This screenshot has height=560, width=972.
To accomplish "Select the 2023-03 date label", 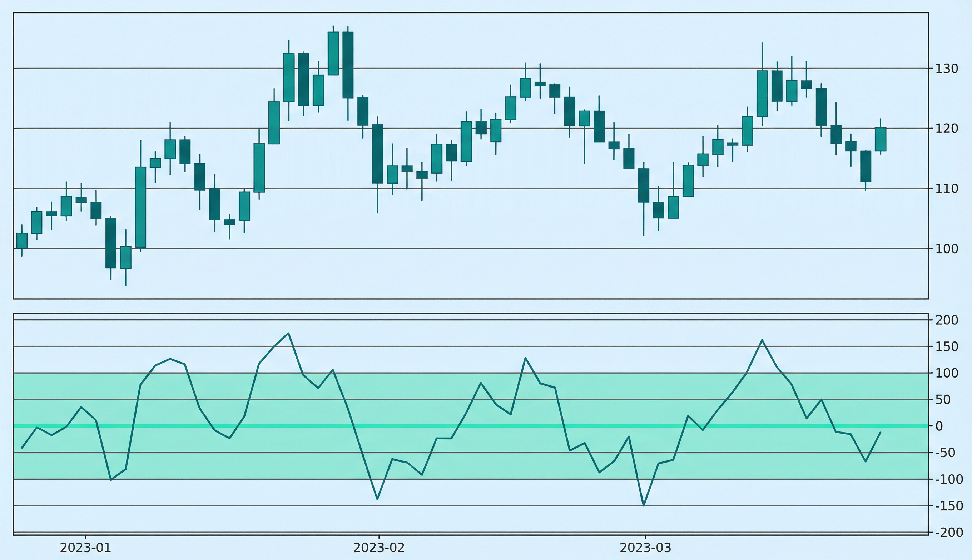I will 645,547.
